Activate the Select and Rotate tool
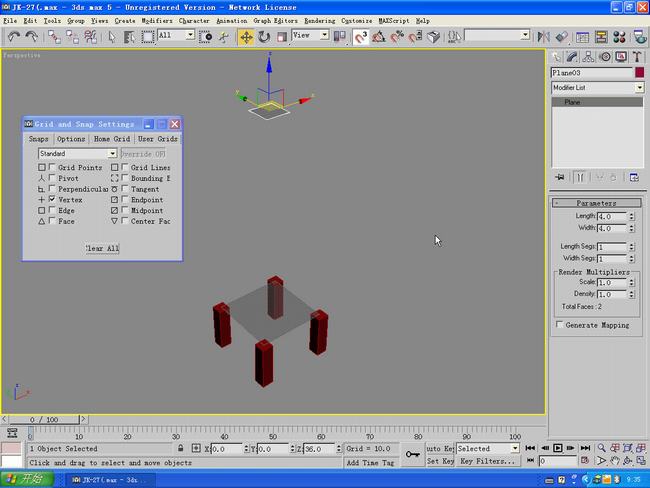Image resolution: width=650 pixels, height=488 pixels. click(264, 37)
